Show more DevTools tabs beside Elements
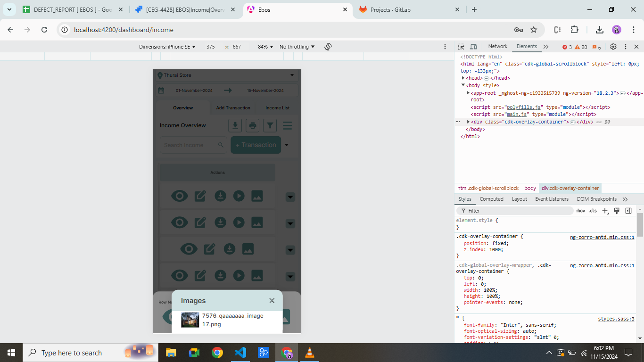Image resolution: width=644 pixels, height=362 pixels. [x=546, y=47]
